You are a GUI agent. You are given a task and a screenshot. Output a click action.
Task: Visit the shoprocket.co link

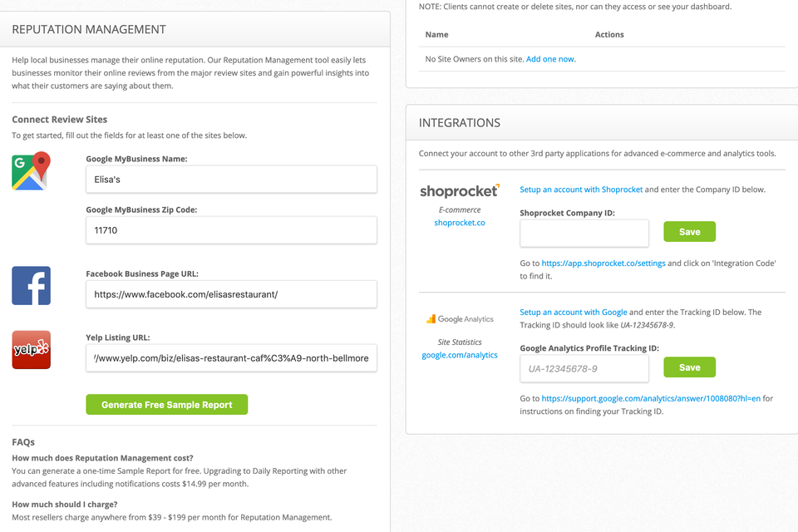(x=460, y=223)
